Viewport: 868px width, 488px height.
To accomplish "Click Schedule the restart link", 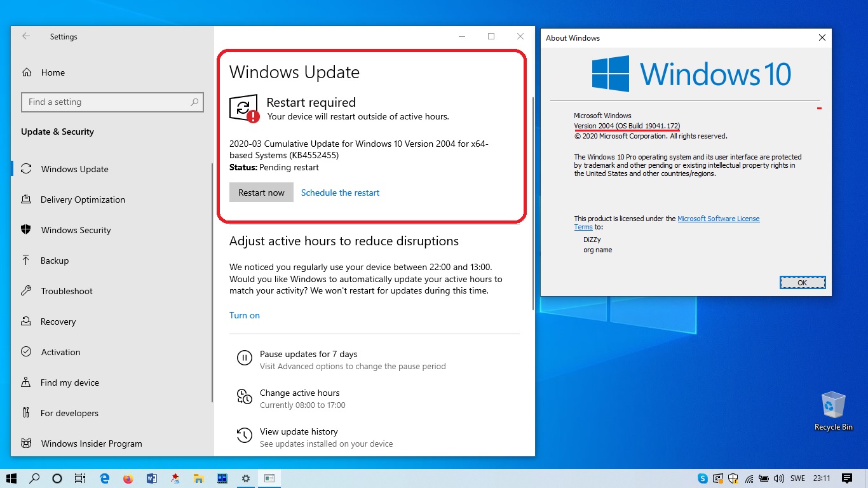I will pos(340,193).
